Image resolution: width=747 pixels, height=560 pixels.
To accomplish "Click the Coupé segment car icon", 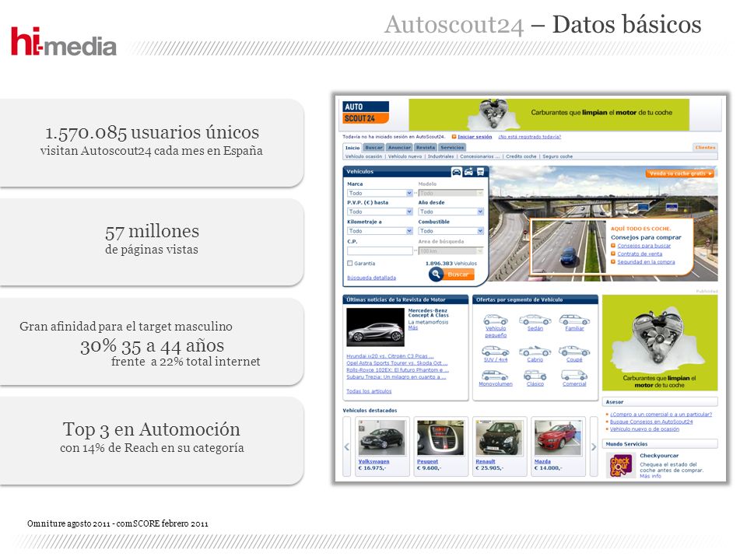I will point(574,352).
